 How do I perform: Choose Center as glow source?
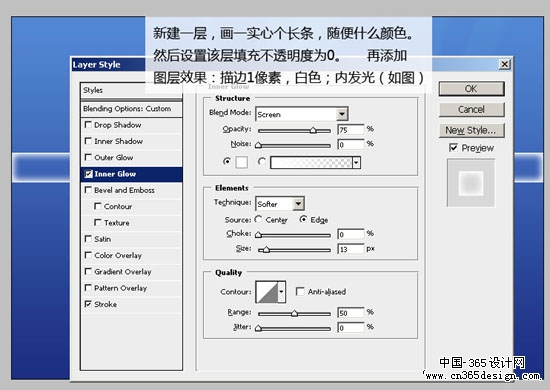259,219
